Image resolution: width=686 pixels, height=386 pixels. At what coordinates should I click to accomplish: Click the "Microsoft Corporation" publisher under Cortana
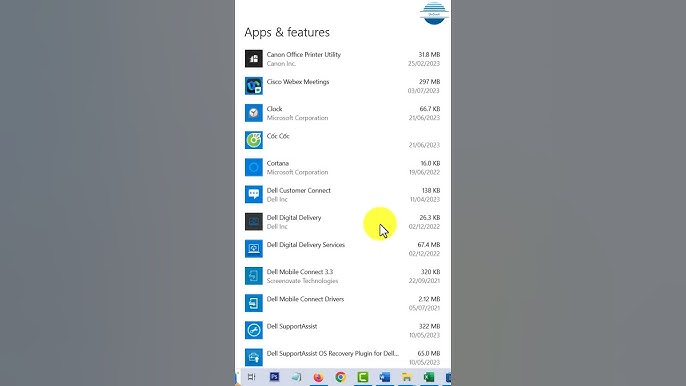pos(298,172)
